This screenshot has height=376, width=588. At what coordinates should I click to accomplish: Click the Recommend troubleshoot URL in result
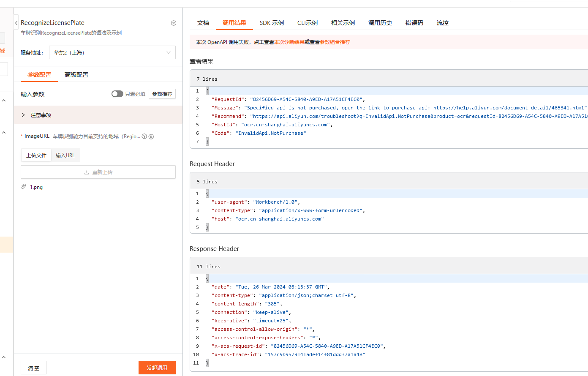(x=419, y=116)
